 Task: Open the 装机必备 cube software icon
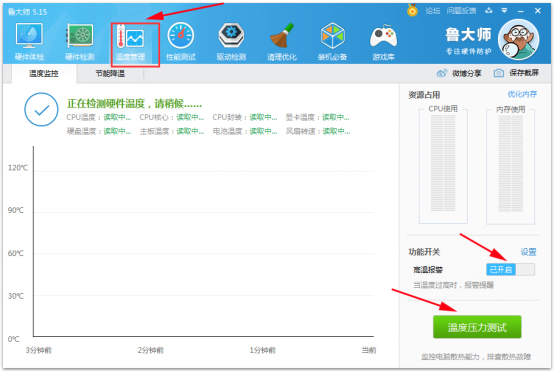click(x=332, y=41)
